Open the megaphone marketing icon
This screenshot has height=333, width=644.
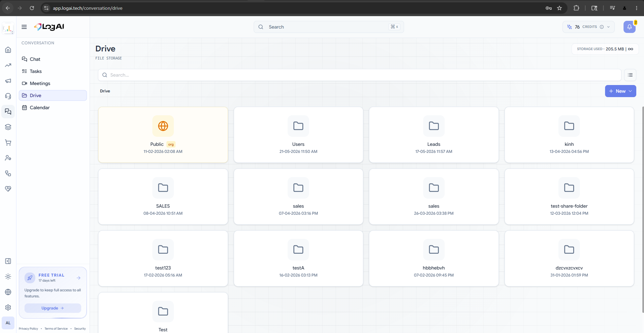tap(8, 81)
